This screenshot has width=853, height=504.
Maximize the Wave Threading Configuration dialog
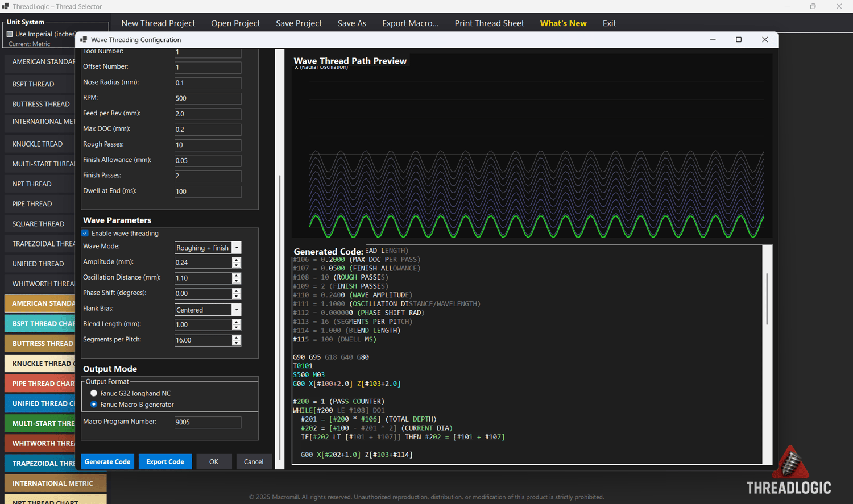(739, 40)
